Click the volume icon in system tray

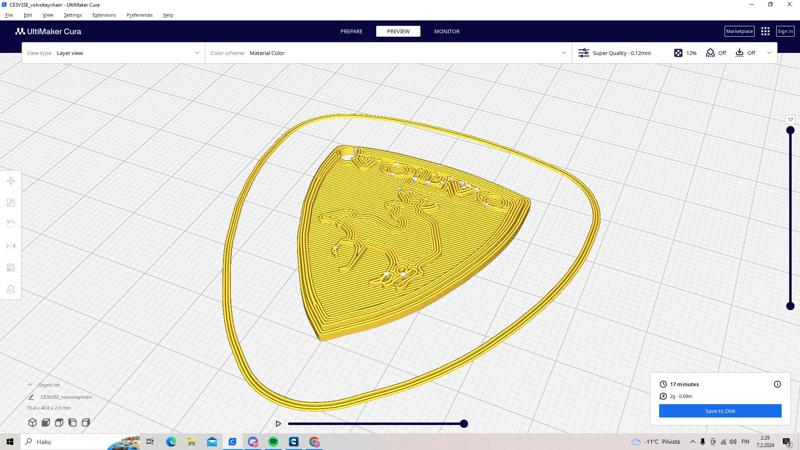[733, 441]
